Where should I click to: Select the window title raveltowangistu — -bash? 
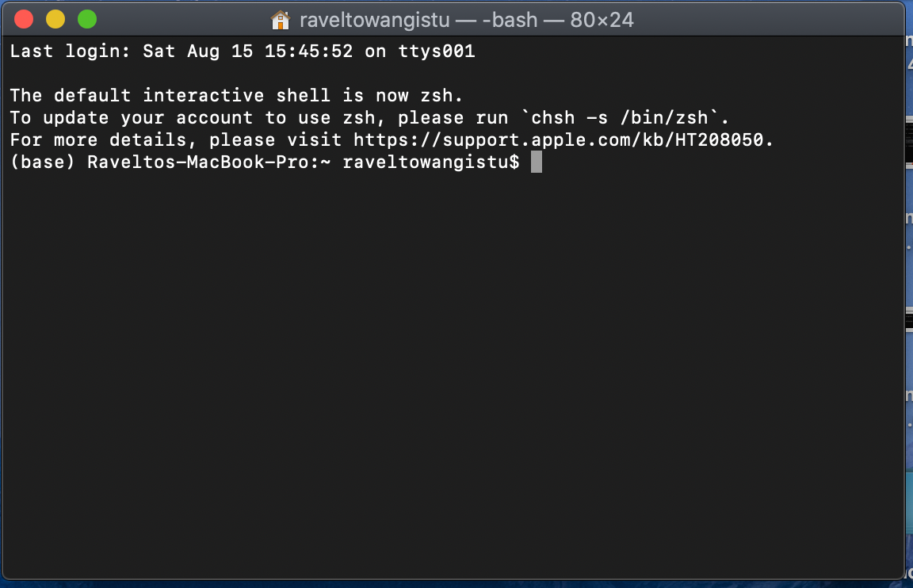click(x=420, y=20)
